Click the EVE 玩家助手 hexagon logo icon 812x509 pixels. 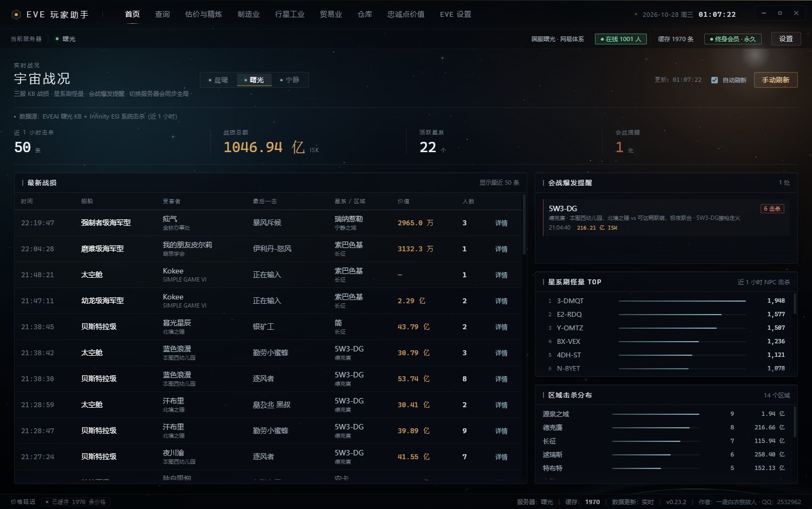[16, 15]
